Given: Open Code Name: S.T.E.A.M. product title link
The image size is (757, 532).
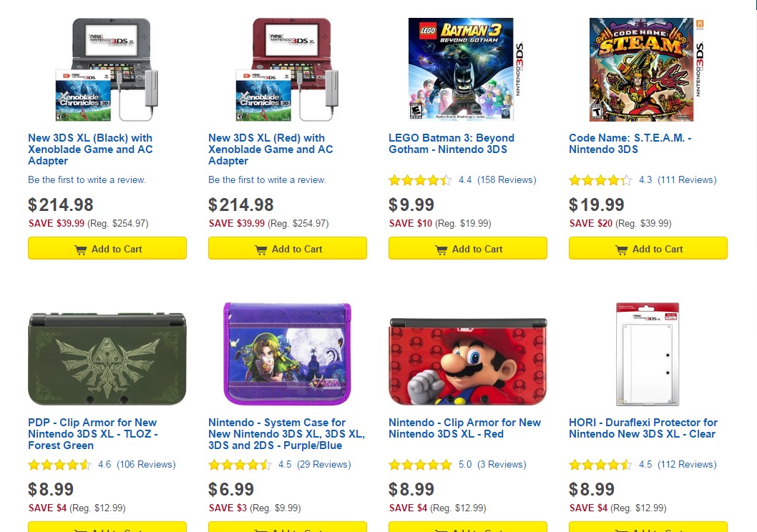Looking at the screenshot, I should 630,144.
